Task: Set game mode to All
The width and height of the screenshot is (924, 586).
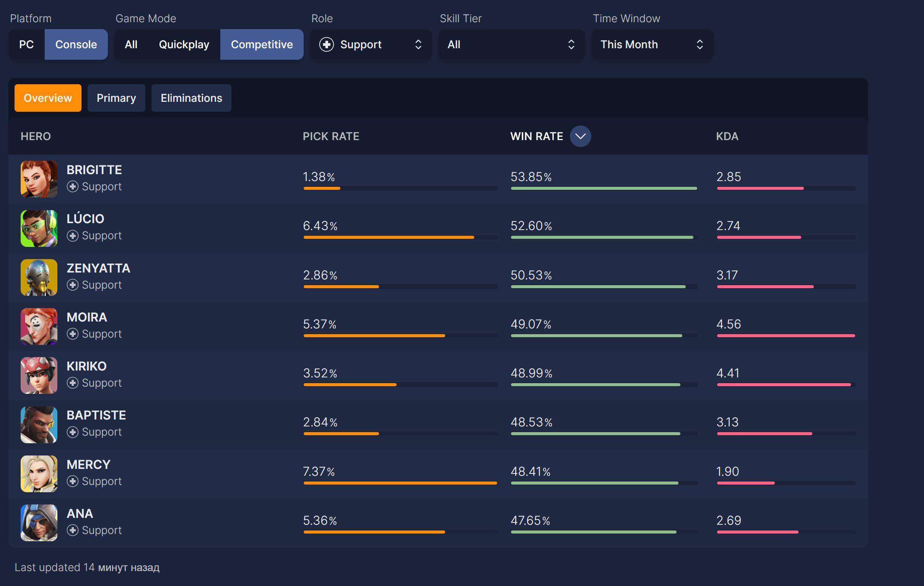Action: (x=131, y=44)
